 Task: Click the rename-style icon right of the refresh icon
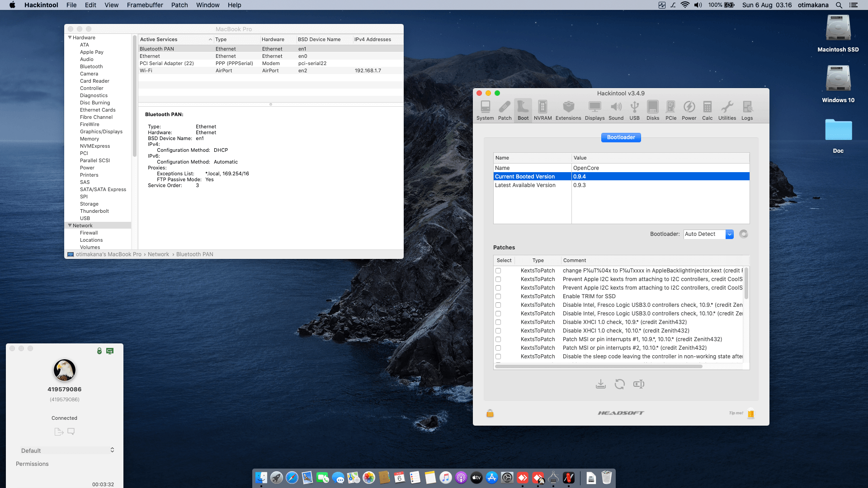[639, 384]
